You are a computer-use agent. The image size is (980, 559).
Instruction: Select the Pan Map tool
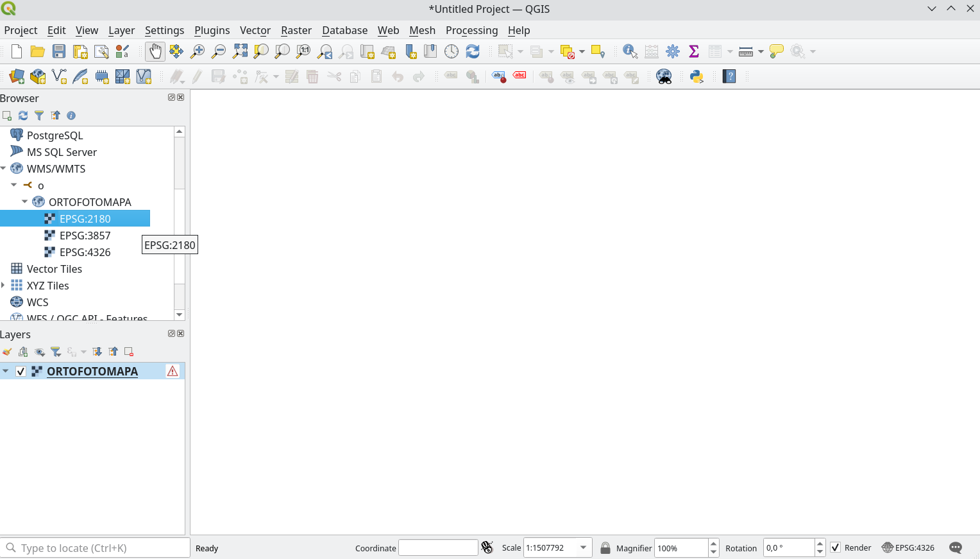click(x=155, y=51)
